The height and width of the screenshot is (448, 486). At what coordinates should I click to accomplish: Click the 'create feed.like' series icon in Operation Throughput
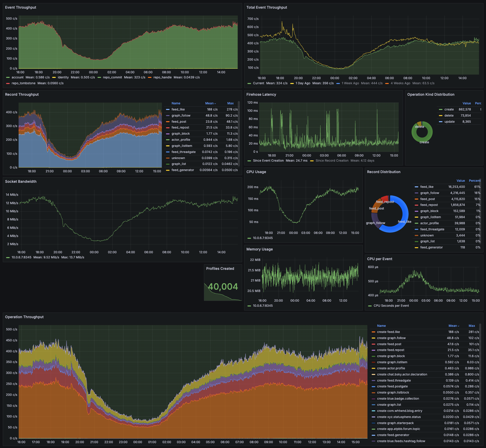pos(373,332)
